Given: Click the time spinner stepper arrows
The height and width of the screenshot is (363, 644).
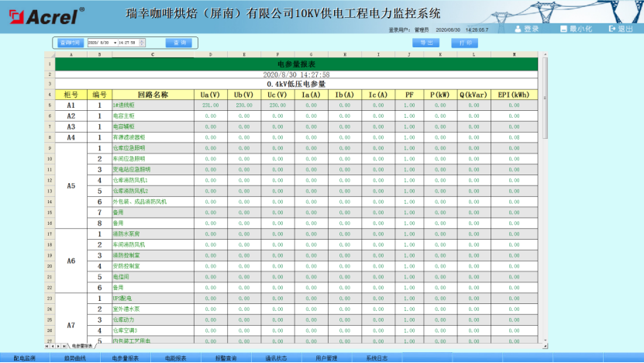Looking at the screenshot, I should point(142,43).
